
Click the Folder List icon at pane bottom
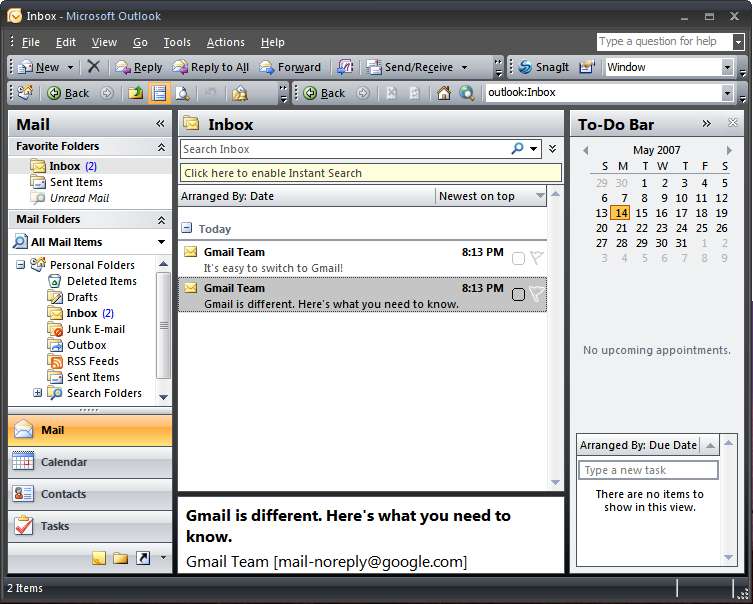(x=121, y=558)
